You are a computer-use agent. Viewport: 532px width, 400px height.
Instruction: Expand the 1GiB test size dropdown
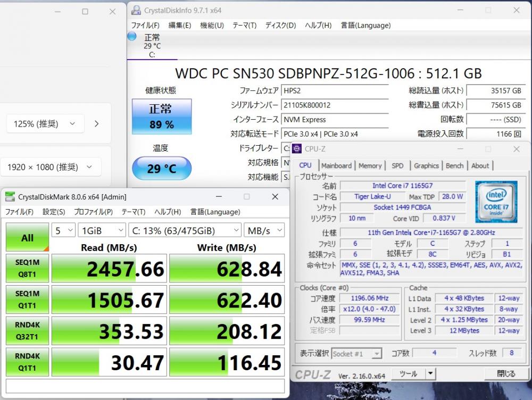click(101, 230)
